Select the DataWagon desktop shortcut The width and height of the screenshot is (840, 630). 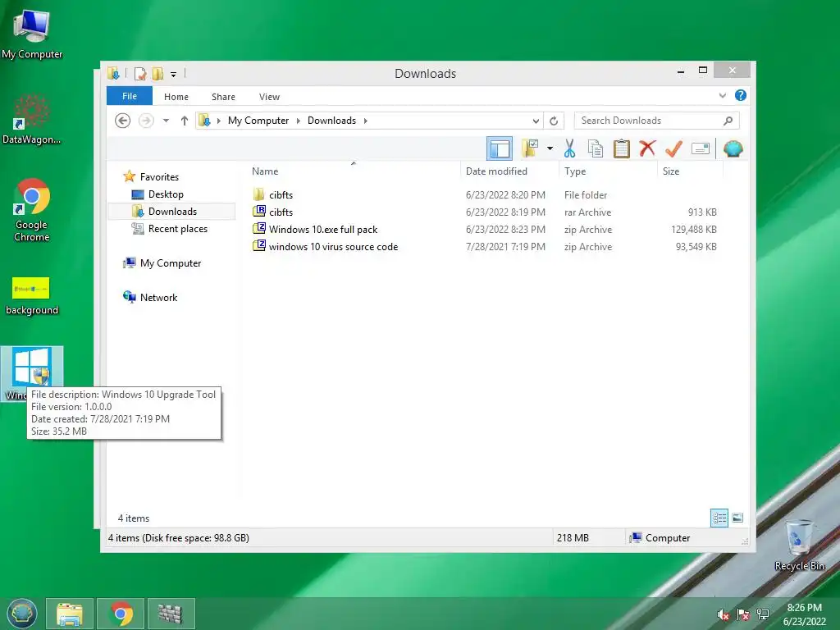(x=32, y=120)
